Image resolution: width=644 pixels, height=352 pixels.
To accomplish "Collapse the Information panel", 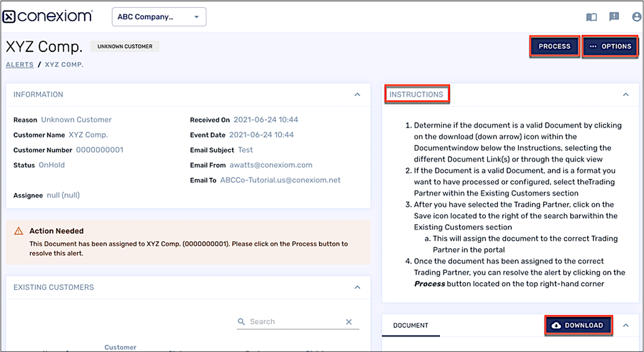I will pos(357,95).
